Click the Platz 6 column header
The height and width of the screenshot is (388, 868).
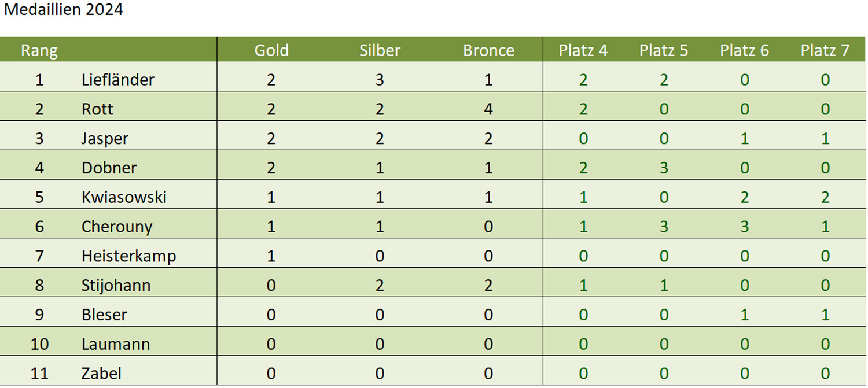coord(744,50)
